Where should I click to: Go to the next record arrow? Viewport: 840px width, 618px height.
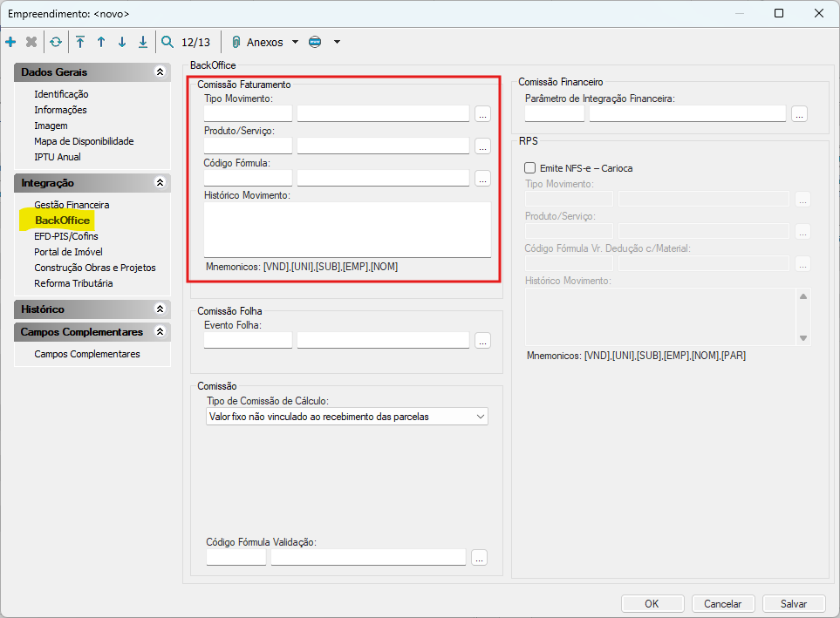tap(122, 42)
